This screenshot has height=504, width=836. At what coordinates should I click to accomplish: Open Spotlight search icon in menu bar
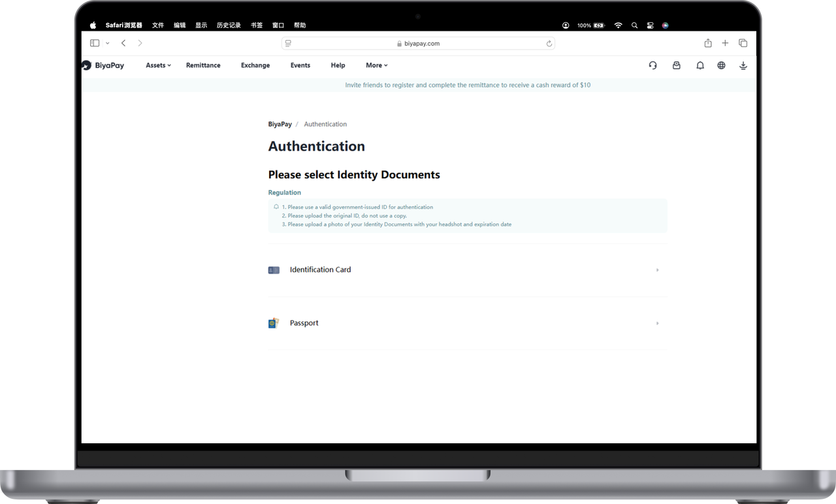634,25
